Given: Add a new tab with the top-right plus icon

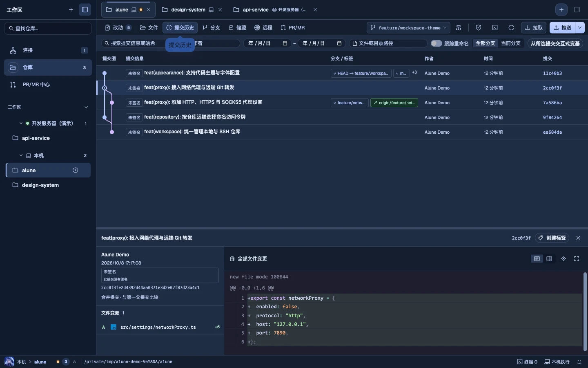Looking at the screenshot, I should coord(561,9).
